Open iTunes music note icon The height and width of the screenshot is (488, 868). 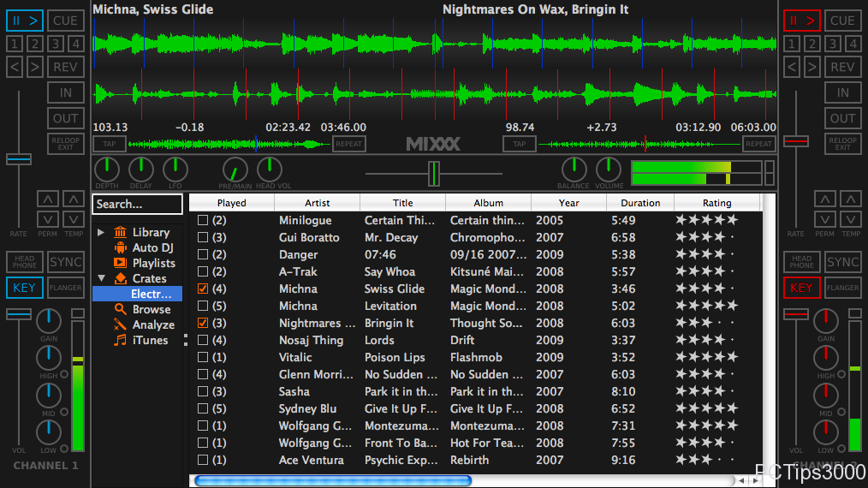pos(120,340)
